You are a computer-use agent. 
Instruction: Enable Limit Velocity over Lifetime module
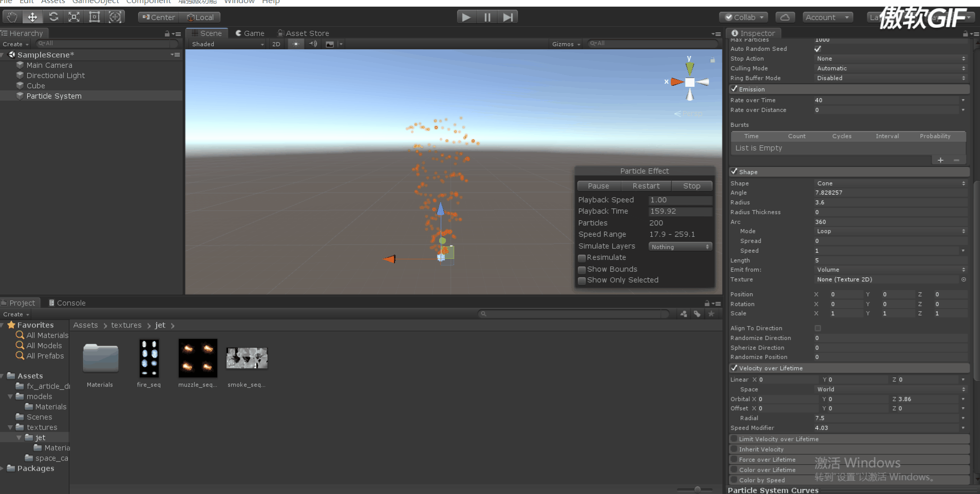(734, 439)
